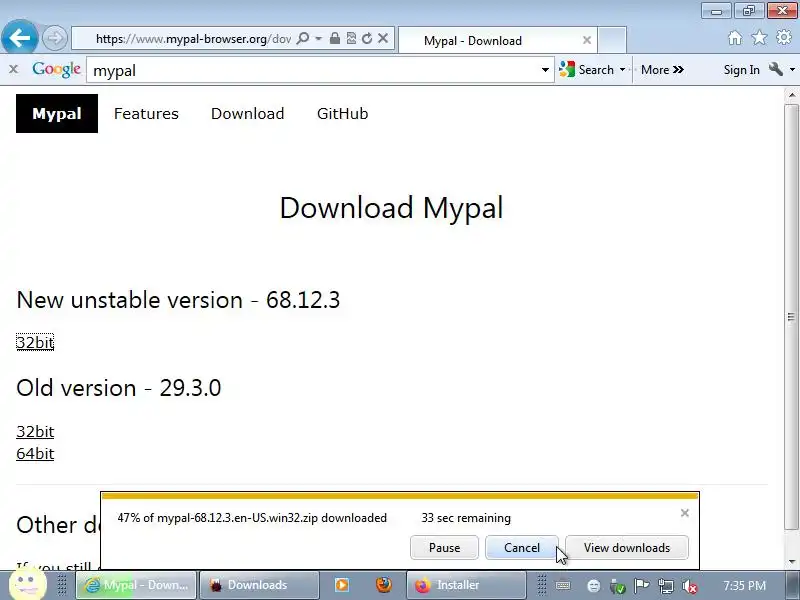The width and height of the screenshot is (800, 600).
Task: Switch to Mypal - Down... taskbar button
Action: [x=136, y=585]
